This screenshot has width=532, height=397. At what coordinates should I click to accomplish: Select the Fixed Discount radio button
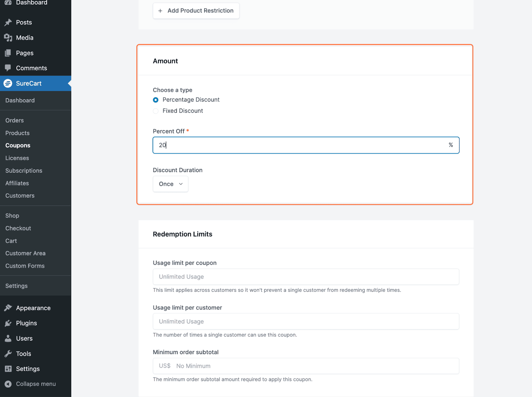click(156, 111)
